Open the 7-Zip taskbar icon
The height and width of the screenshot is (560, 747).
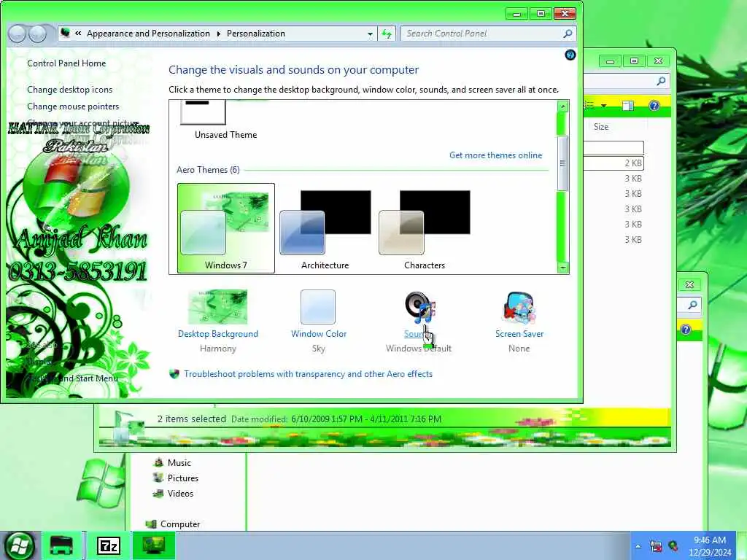coord(108,545)
